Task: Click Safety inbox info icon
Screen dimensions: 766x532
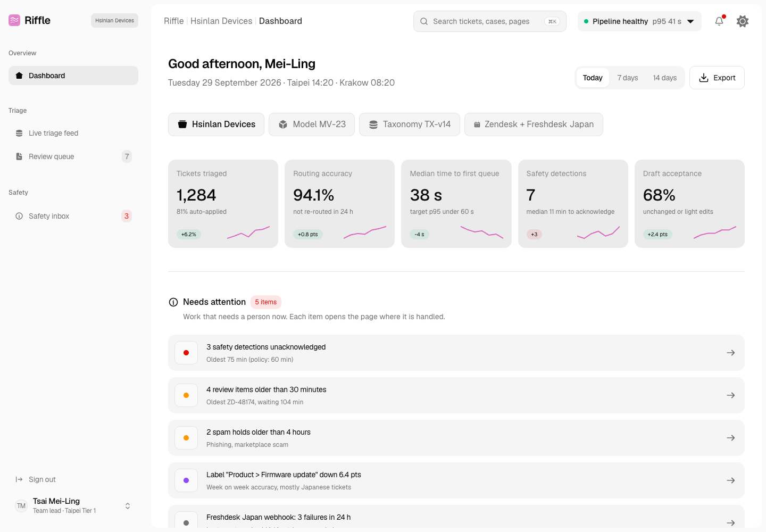Action: [19, 216]
